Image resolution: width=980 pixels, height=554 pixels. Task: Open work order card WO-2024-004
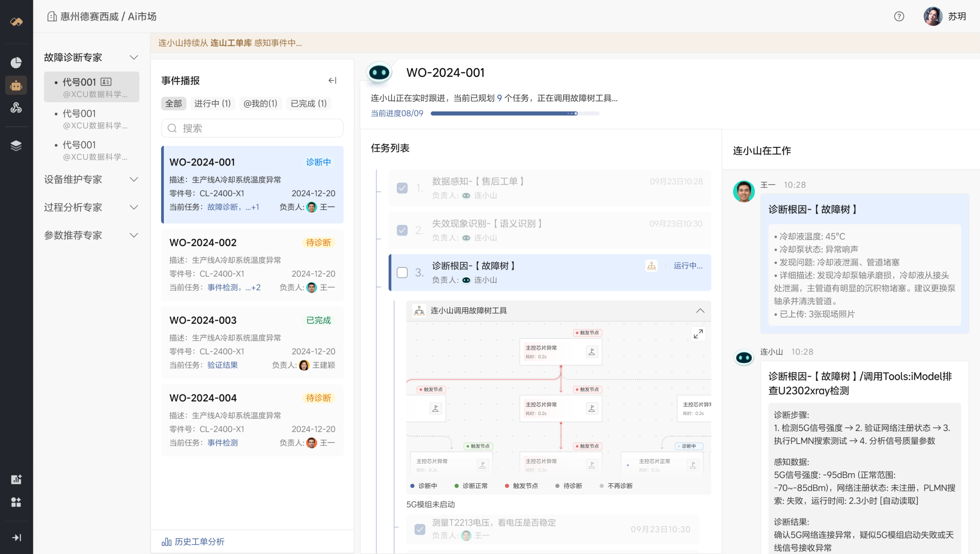point(252,420)
